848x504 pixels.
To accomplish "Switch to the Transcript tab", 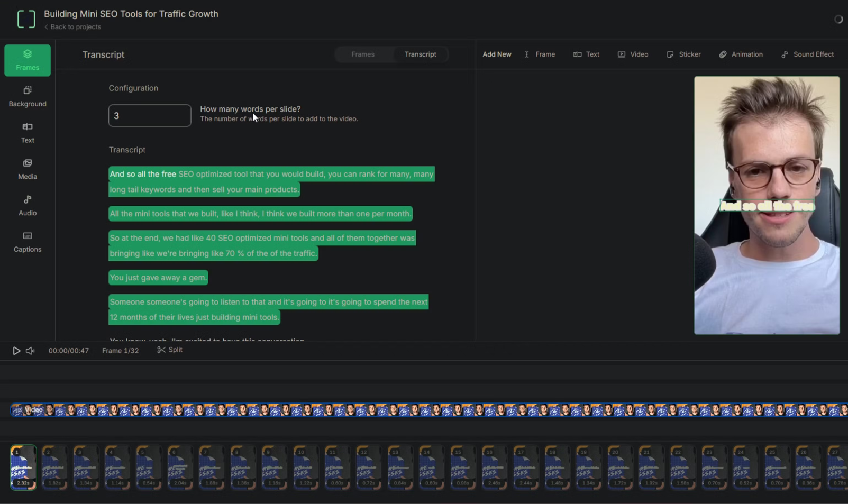I will point(420,54).
